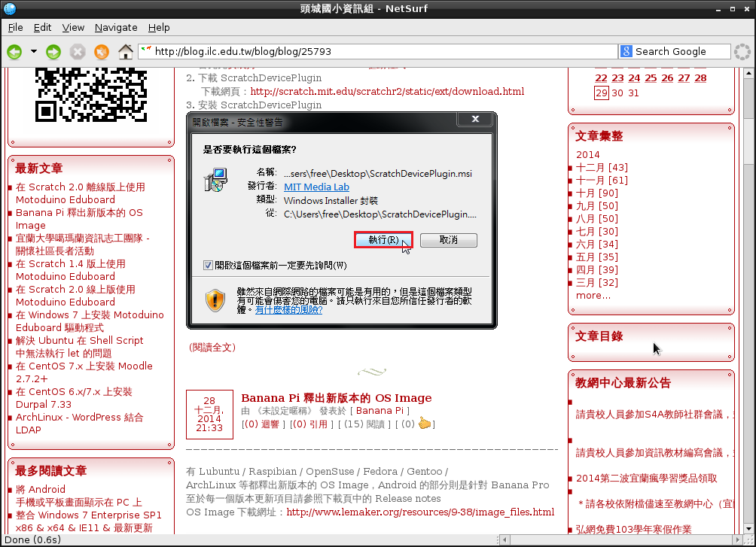Click the NetSurf globe icon in title bar

point(9,9)
